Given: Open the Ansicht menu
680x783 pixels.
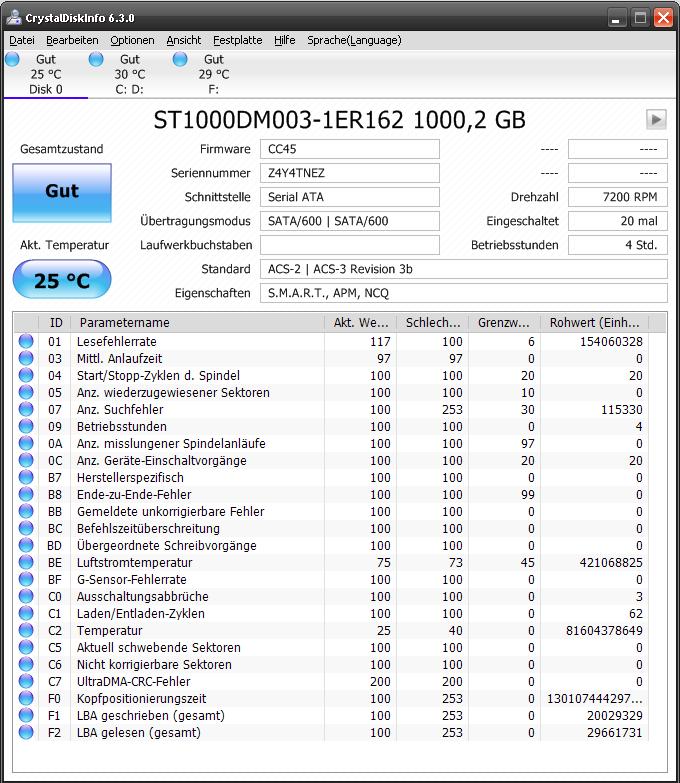Looking at the screenshot, I should click(184, 40).
